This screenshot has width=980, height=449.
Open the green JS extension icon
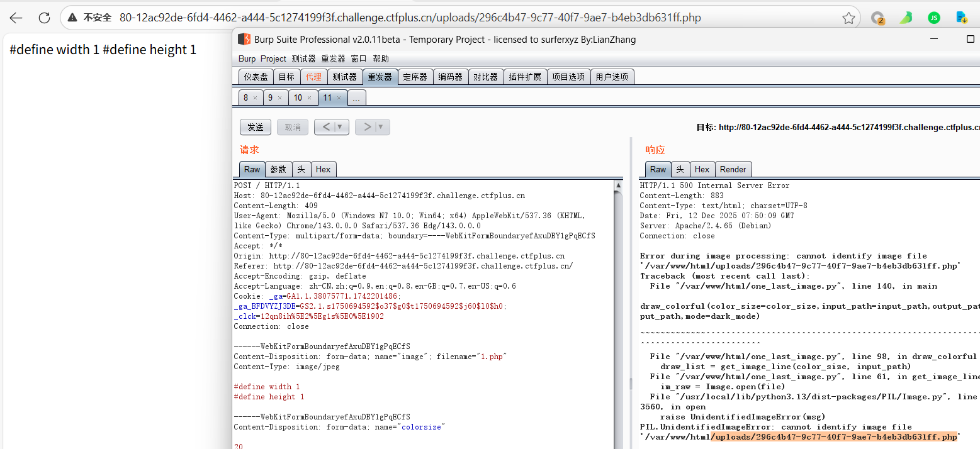[934, 18]
